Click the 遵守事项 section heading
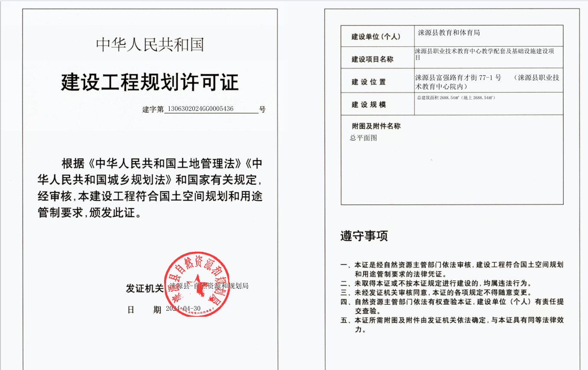The width and height of the screenshot is (588, 370). pyautogui.click(x=364, y=236)
